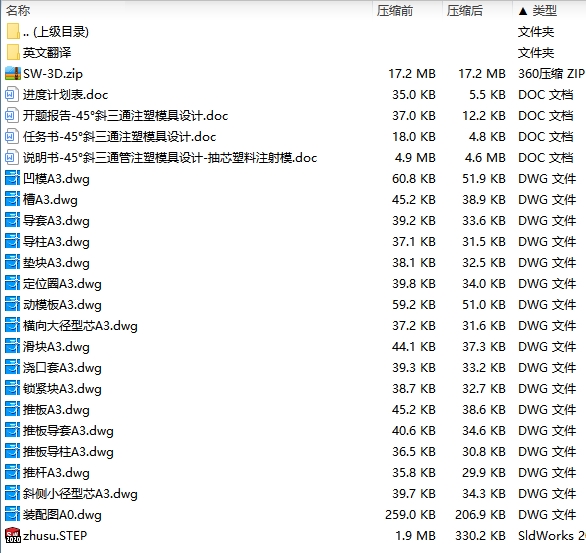The width and height of the screenshot is (586, 553).
Task: Select file name zhusu.STEP
Action: tap(55, 535)
